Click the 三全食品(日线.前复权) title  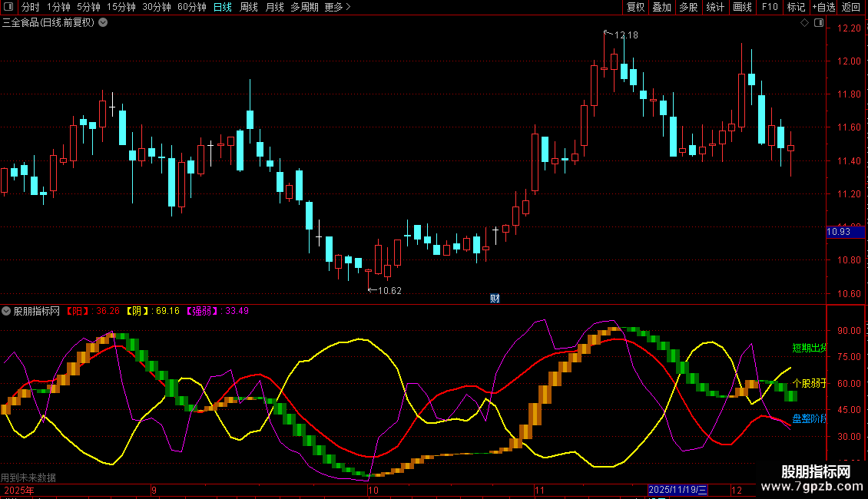tap(48, 23)
